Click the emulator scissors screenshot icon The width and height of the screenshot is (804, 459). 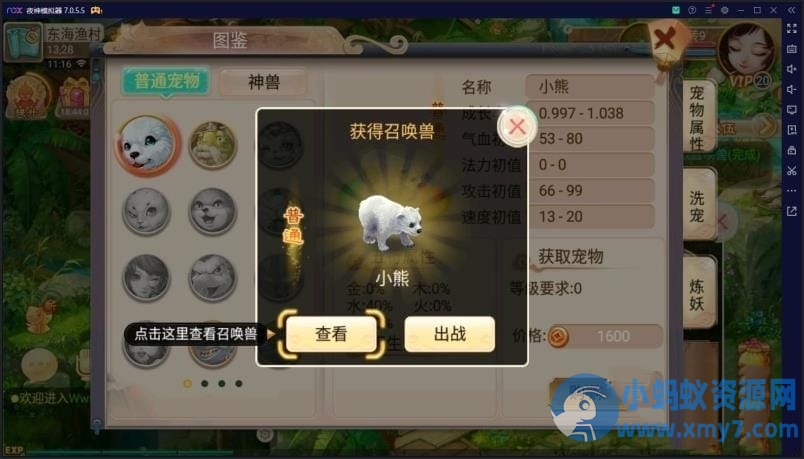[792, 171]
